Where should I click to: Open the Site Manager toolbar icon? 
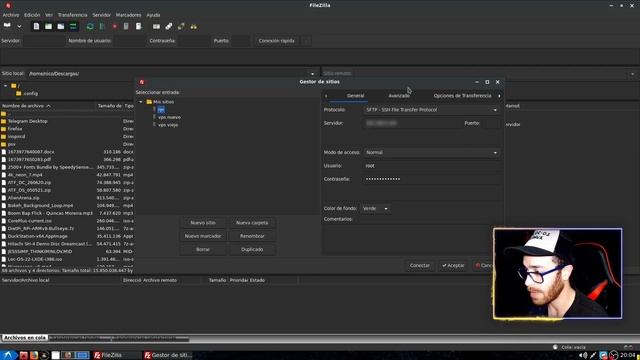tap(7, 26)
